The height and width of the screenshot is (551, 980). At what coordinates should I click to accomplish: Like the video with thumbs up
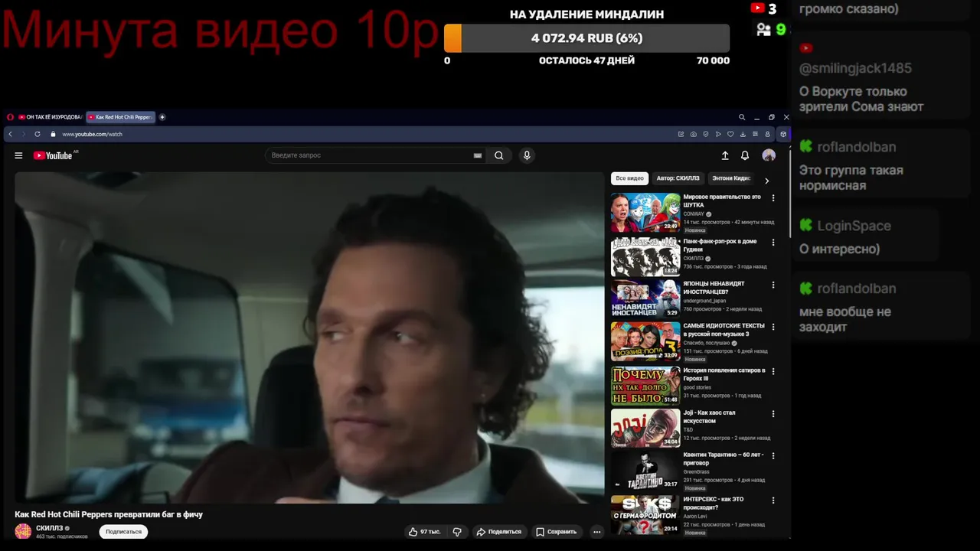[x=424, y=532]
